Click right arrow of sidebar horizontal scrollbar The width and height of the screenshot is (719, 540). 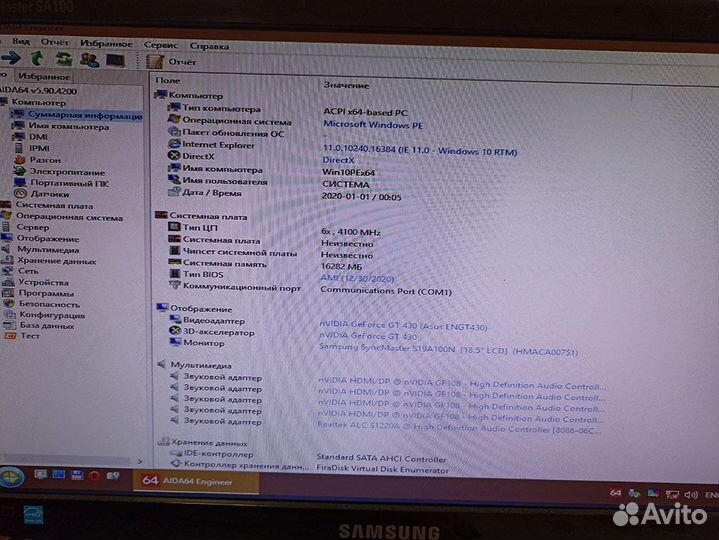140,461
